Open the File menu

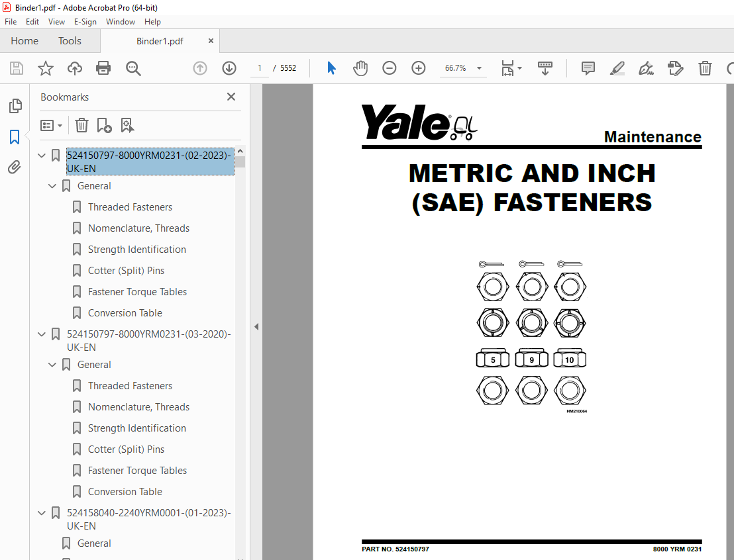tap(11, 22)
